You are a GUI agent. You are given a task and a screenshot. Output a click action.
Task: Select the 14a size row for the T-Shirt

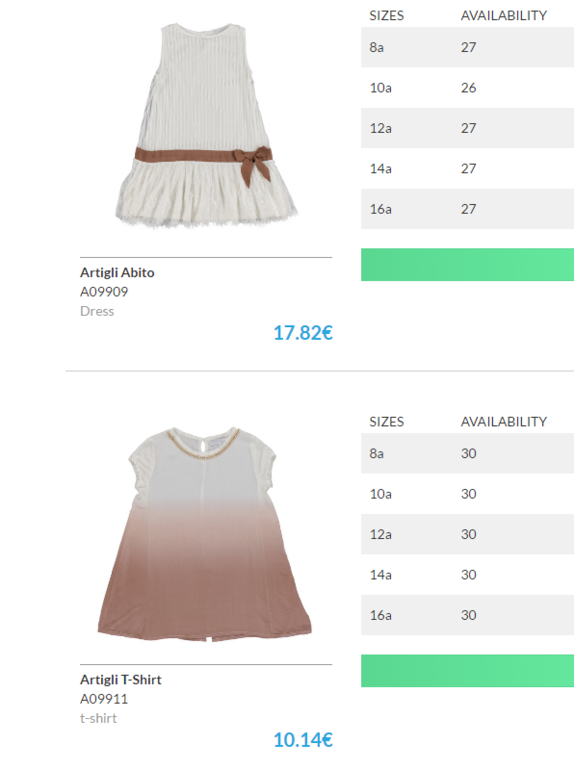467,575
